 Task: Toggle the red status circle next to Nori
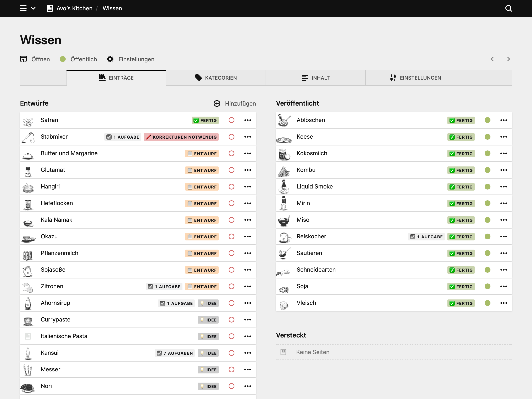231,386
